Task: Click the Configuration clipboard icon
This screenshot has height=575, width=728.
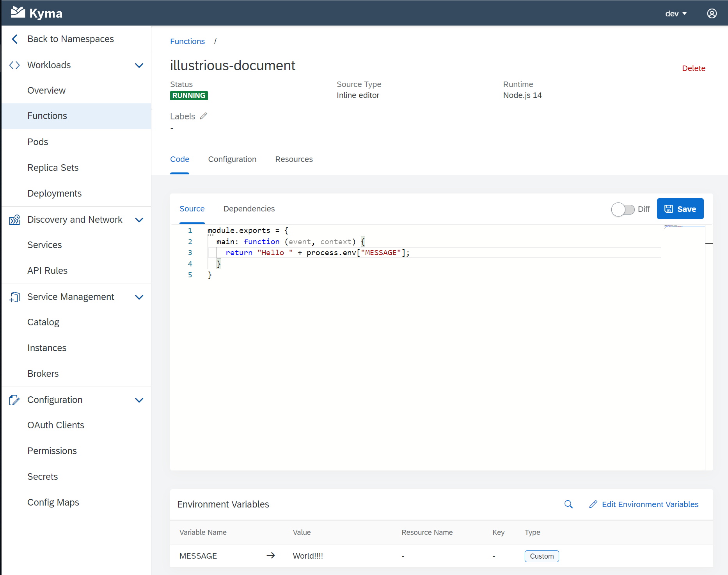Action: pos(14,400)
